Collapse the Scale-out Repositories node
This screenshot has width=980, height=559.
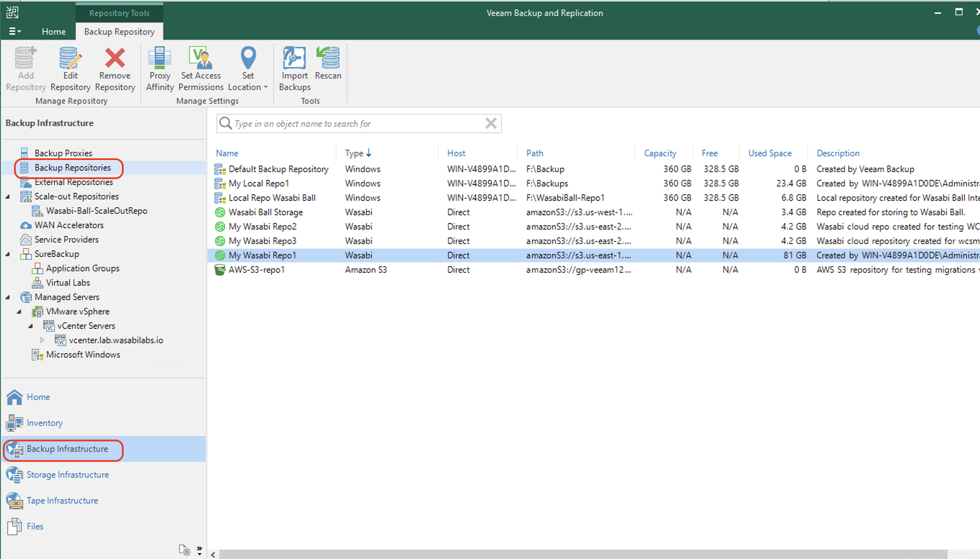8,196
